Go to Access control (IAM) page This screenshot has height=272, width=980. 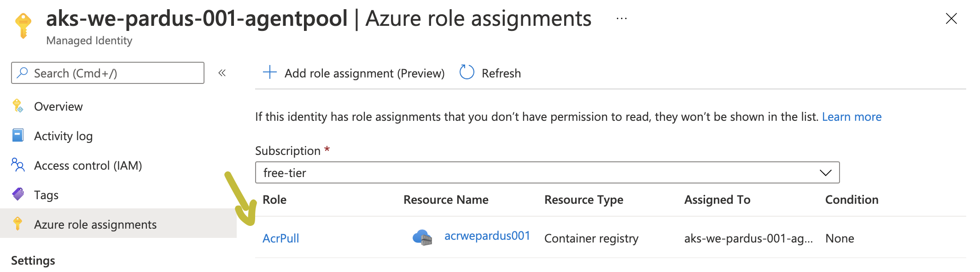[87, 166]
